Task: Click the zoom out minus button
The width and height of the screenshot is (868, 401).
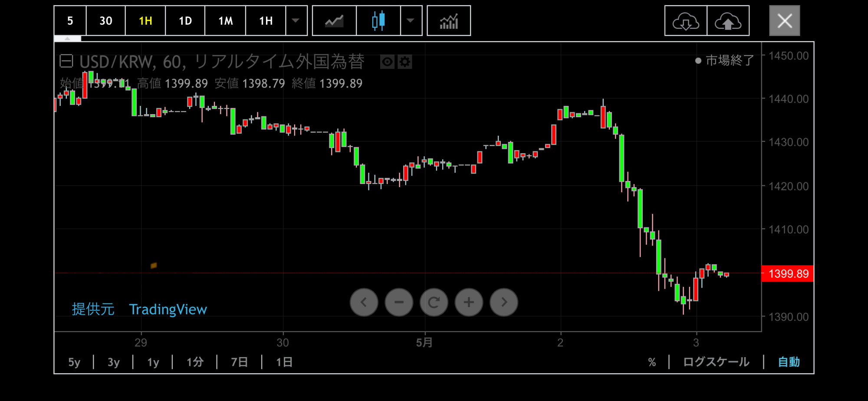Action: click(399, 302)
